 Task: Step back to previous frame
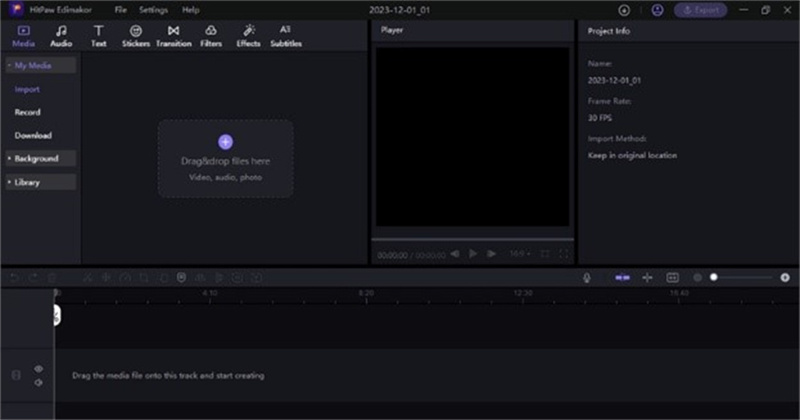tap(455, 254)
